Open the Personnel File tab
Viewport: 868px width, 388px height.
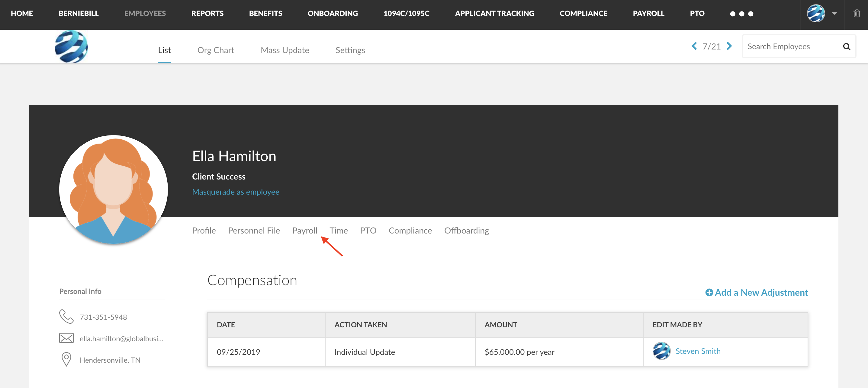tap(254, 231)
